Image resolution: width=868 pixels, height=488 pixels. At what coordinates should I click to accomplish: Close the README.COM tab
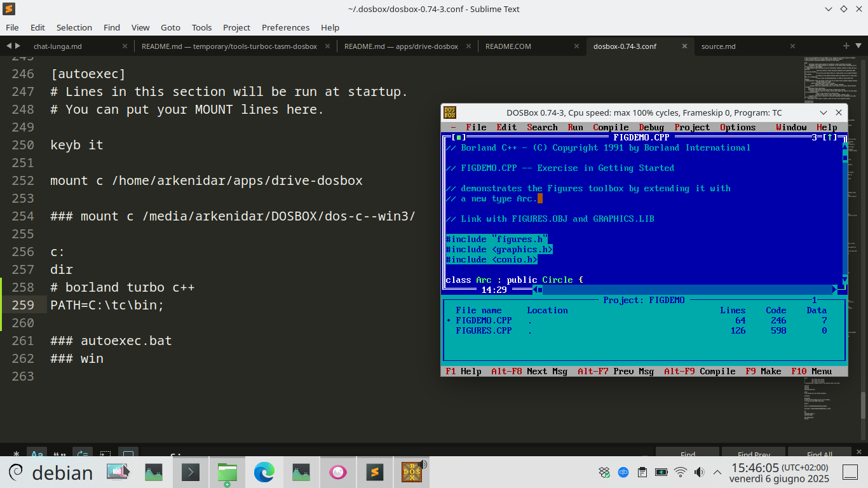pyautogui.click(x=577, y=46)
